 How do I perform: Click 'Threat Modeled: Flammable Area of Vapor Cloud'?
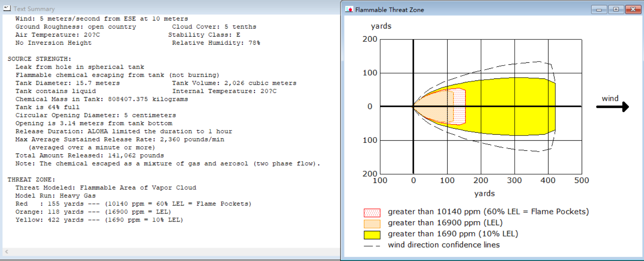coord(106,188)
